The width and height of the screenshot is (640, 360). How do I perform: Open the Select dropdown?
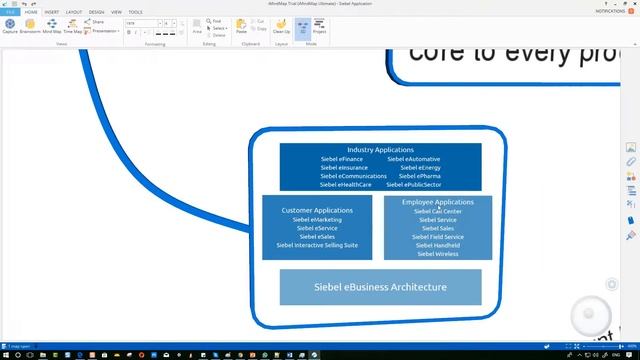click(217, 28)
